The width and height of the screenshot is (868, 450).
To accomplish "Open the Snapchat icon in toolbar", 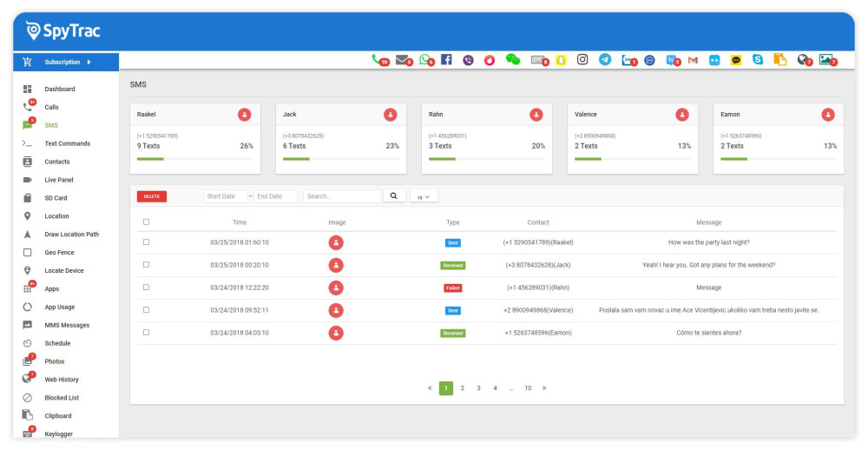I will tap(561, 60).
